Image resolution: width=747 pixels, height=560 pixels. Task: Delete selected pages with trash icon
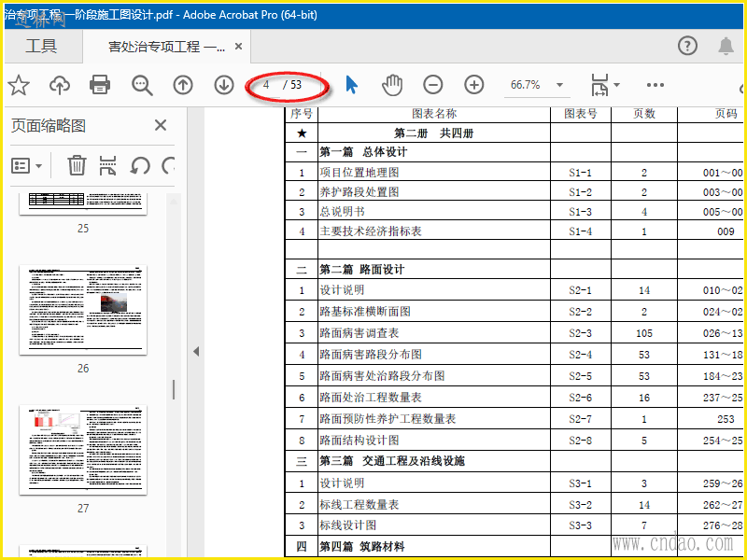77,166
